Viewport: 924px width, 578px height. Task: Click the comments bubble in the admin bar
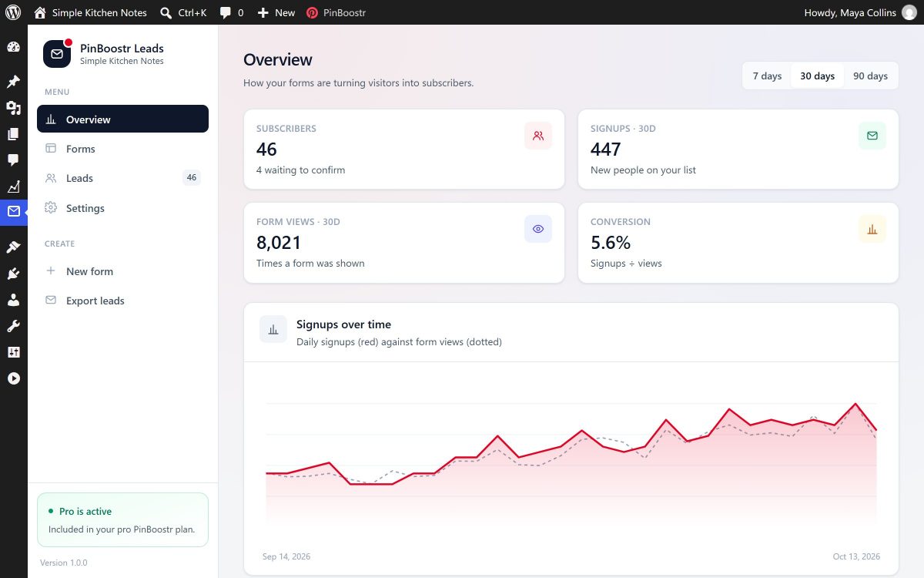[225, 12]
